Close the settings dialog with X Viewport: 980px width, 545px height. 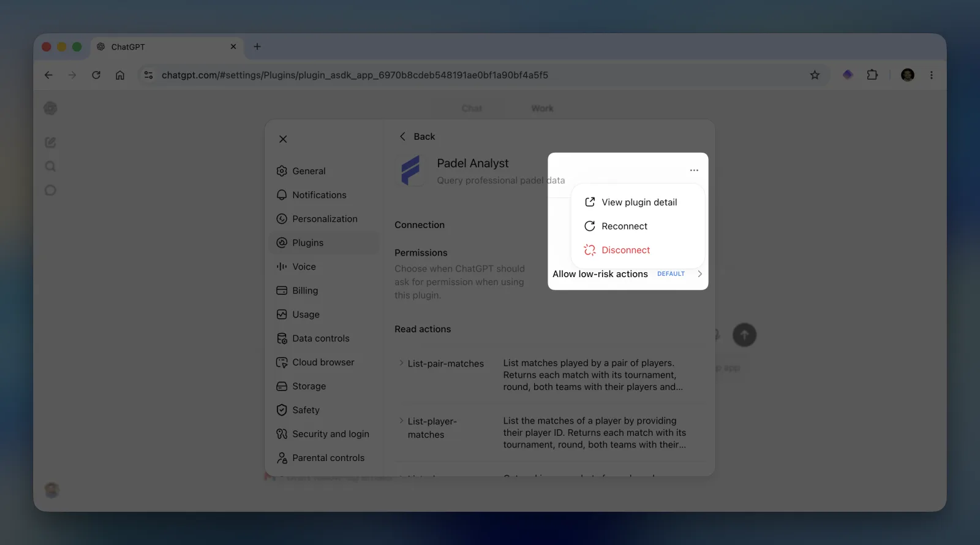point(283,139)
